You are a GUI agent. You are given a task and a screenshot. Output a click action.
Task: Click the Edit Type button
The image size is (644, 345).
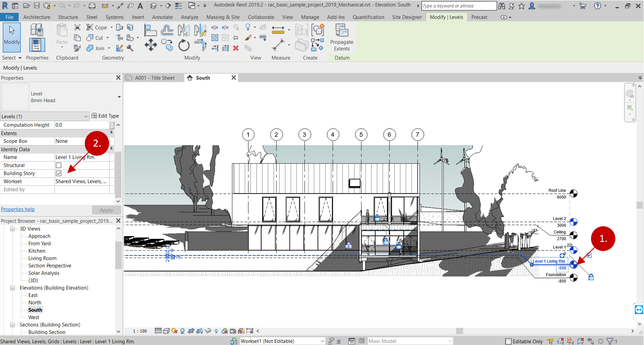point(106,116)
